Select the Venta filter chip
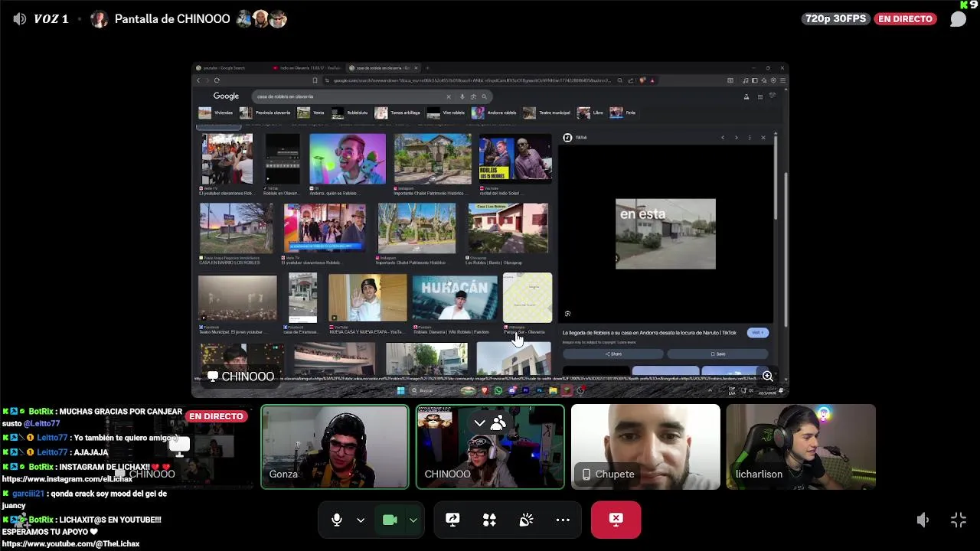 pos(312,112)
